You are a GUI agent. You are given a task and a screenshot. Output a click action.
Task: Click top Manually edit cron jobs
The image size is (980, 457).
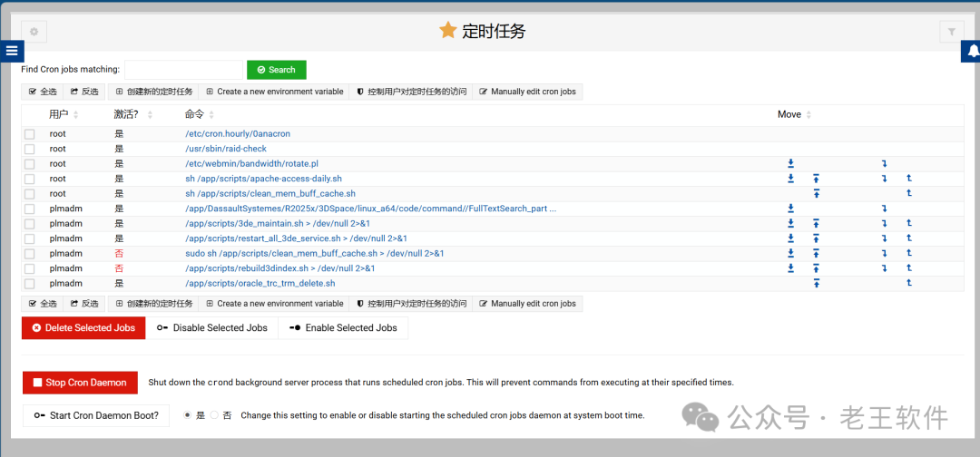[x=527, y=92]
